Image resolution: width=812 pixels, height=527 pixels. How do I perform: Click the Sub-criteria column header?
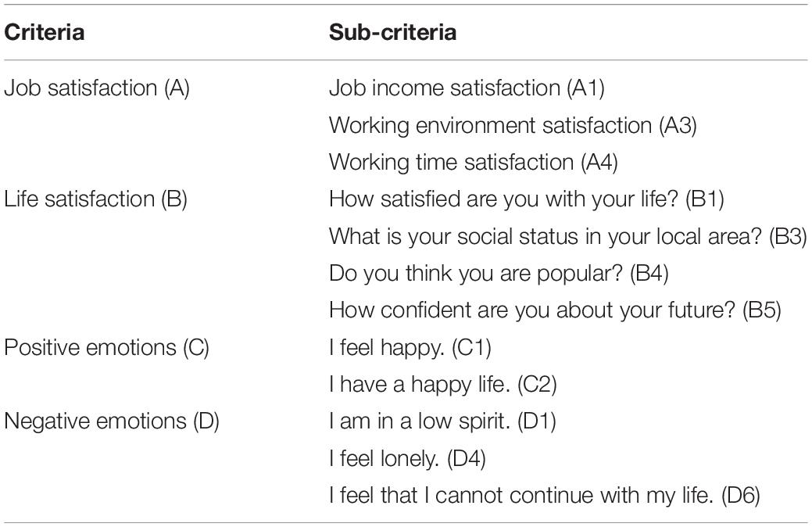pyautogui.click(x=392, y=32)
